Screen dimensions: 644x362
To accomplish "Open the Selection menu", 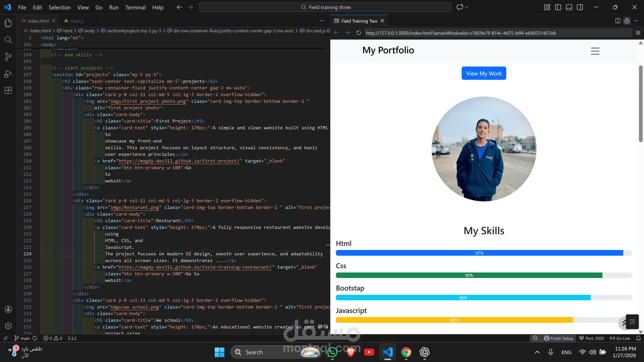I will (60, 7).
